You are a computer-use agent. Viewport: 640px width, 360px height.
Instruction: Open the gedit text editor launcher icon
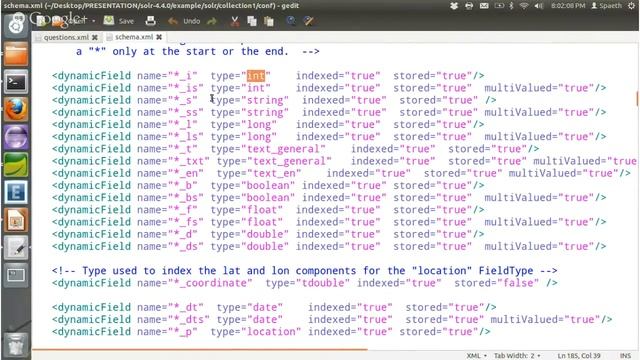pos(16,248)
